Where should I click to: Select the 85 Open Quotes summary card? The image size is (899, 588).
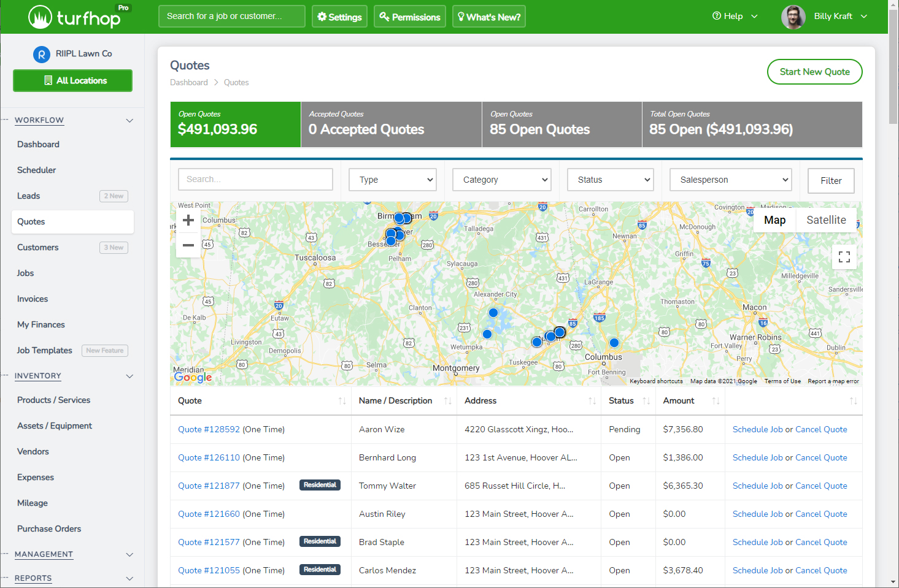[x=562, y=124]
